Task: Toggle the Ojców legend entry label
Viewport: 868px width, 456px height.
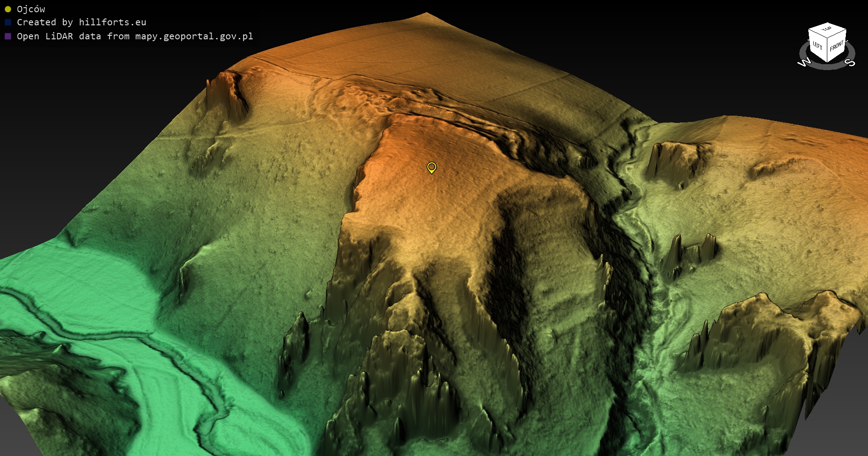Action: point(31,9)
